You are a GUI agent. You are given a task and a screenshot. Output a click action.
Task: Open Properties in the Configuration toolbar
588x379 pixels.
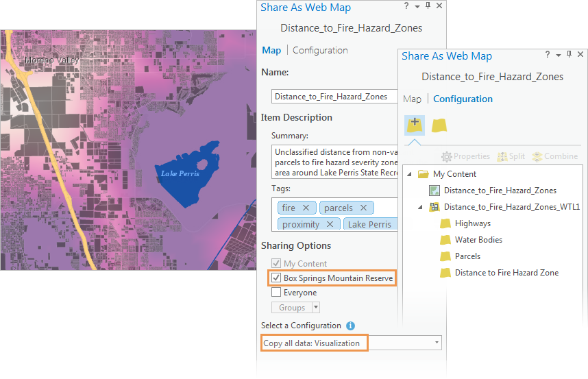[x=465, y=156]
